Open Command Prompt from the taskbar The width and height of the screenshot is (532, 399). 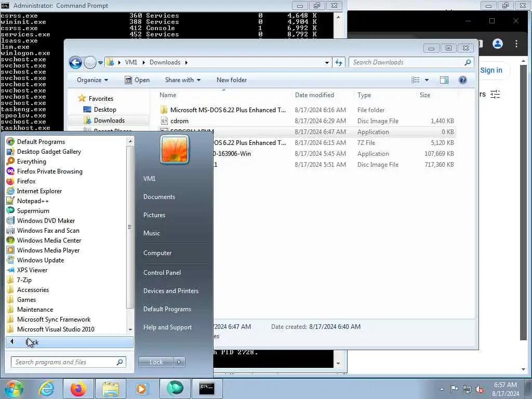point(207,389)
